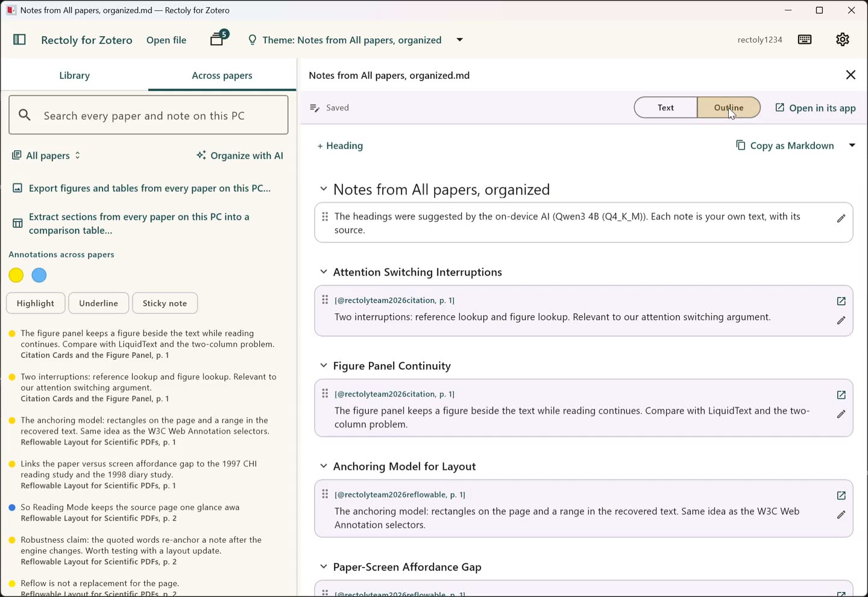This screenshot has width=868, height=597.
Task: Click Organize with AI
Action: (x=240, y=156)
